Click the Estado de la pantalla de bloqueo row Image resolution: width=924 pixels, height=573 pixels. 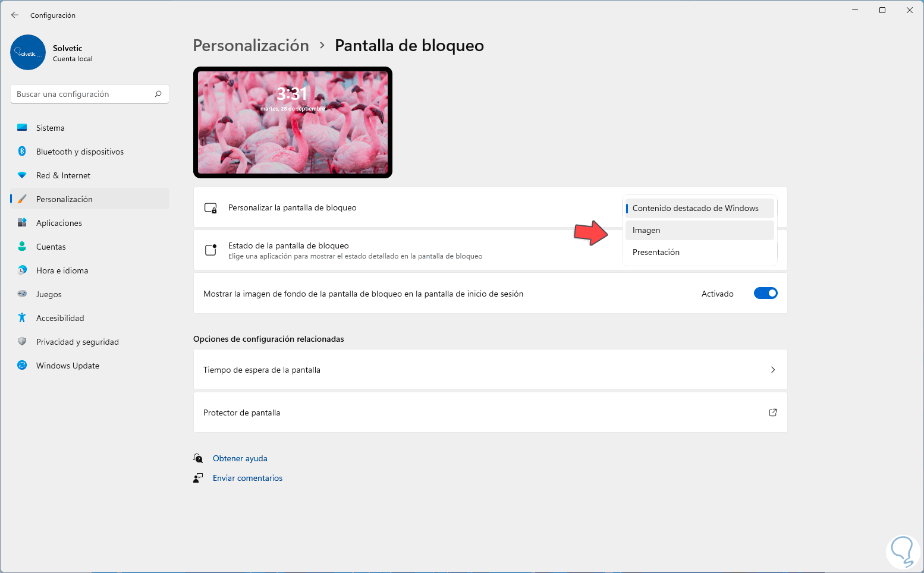491,250
